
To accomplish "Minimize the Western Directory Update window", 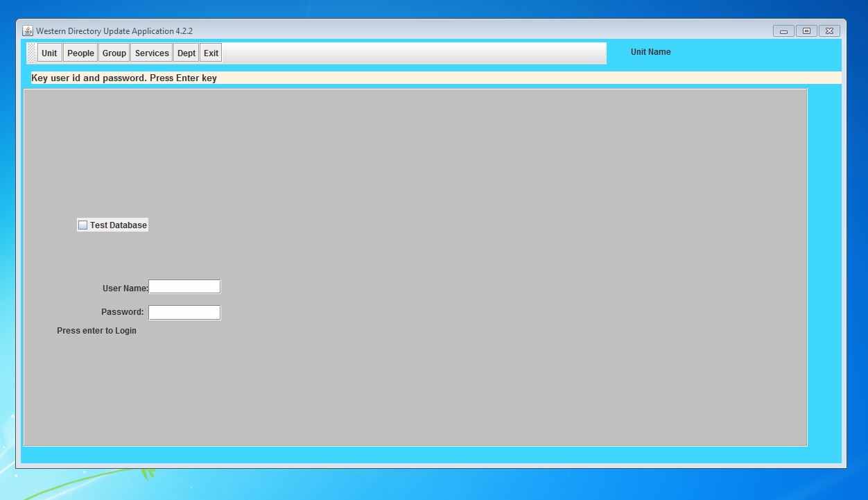I will coord(783,31).
